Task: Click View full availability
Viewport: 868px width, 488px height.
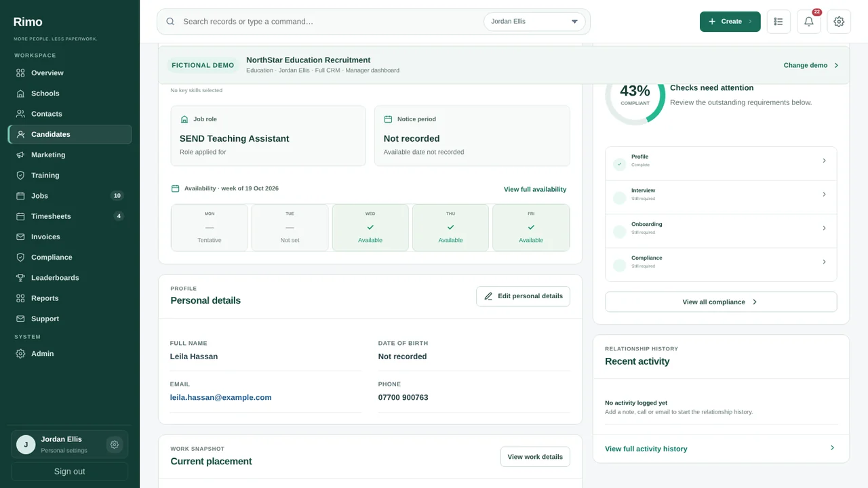Action: [x=535, y=189]
